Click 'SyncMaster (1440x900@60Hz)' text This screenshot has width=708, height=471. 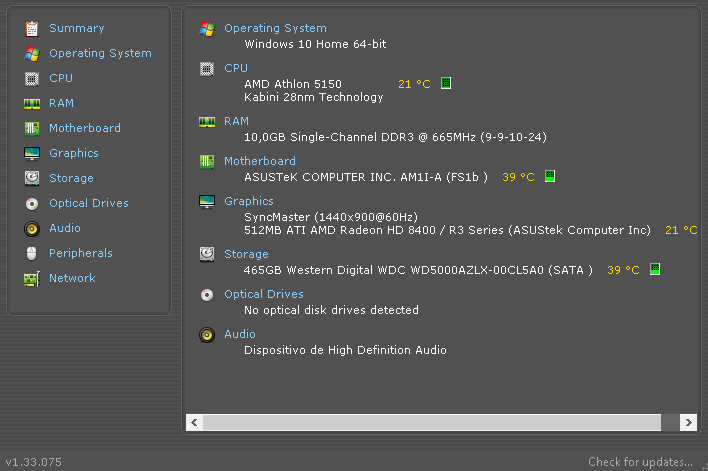pyautogui.click(x=331, y=217)
